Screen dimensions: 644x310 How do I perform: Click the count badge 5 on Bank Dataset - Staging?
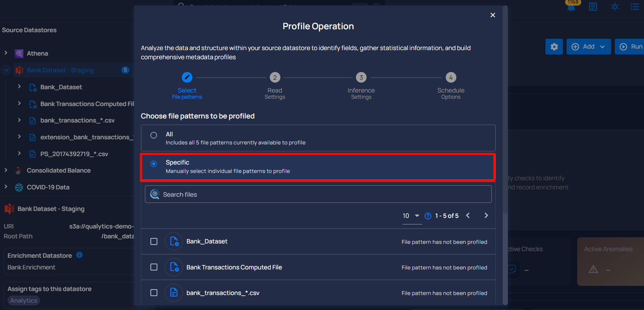point(125,70)
